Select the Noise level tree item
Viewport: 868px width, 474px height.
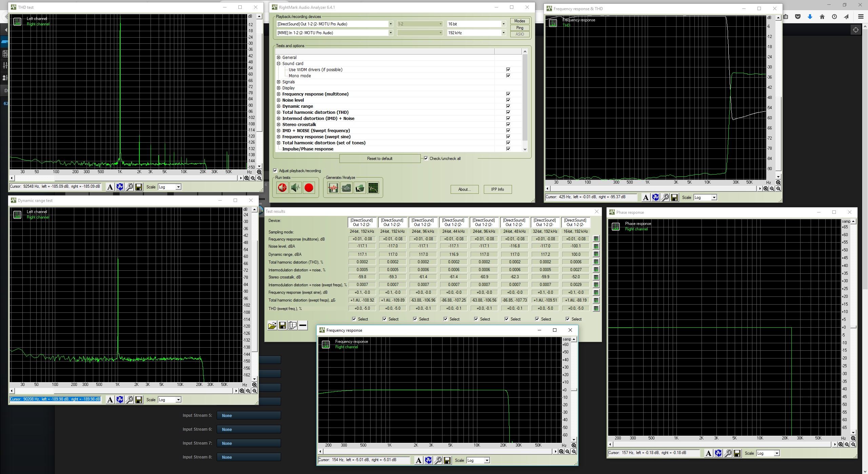coord(293,100)
